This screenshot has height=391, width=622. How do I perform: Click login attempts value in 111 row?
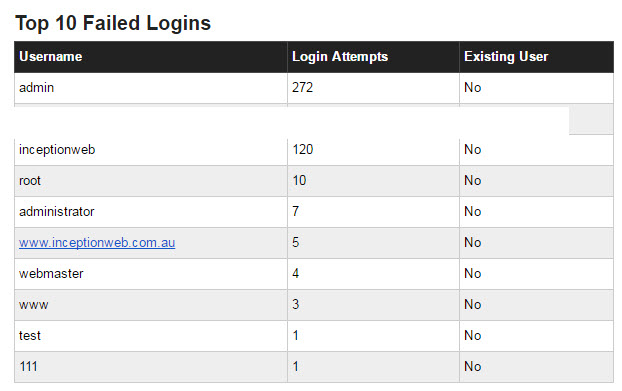(296, 366)
